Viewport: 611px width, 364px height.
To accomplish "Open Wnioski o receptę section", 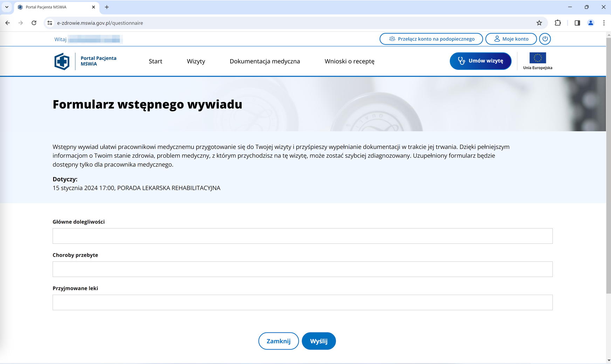I will (349, 61).
